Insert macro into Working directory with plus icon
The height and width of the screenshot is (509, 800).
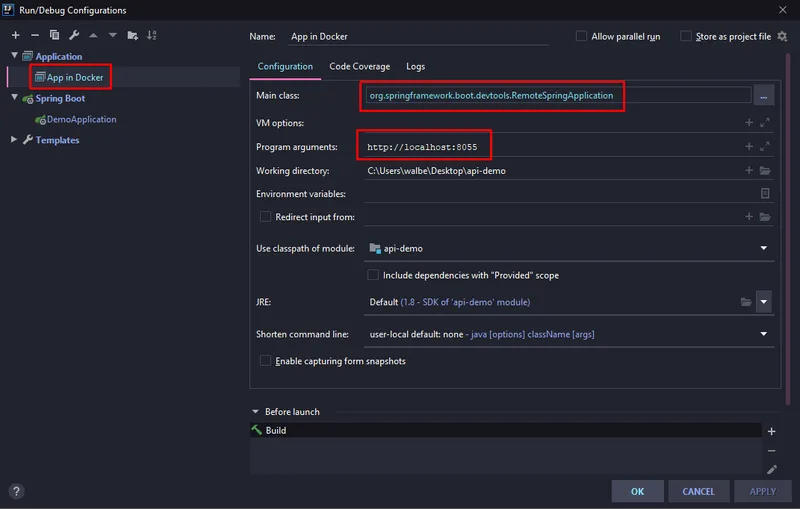click(x=748, y=170)
